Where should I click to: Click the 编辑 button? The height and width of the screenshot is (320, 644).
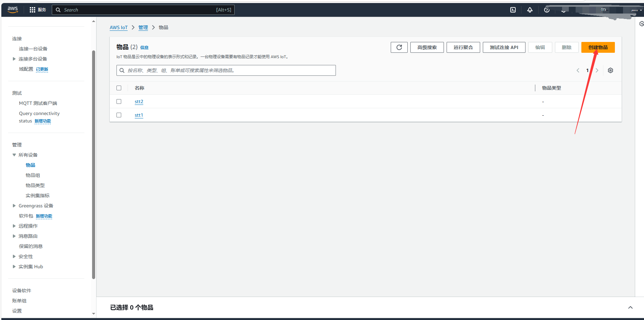pos(540,47)
